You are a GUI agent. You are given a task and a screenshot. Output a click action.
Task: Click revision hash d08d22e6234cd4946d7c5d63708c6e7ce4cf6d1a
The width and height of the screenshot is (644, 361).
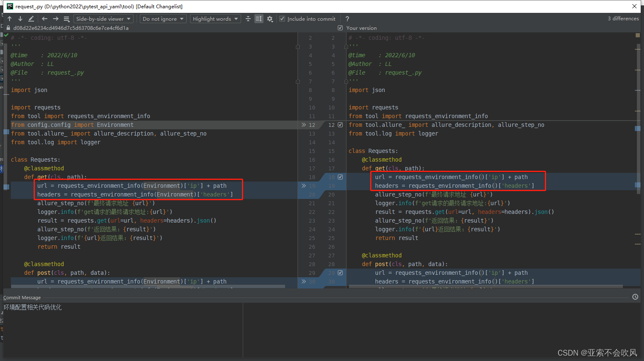(x=71, y=28)
